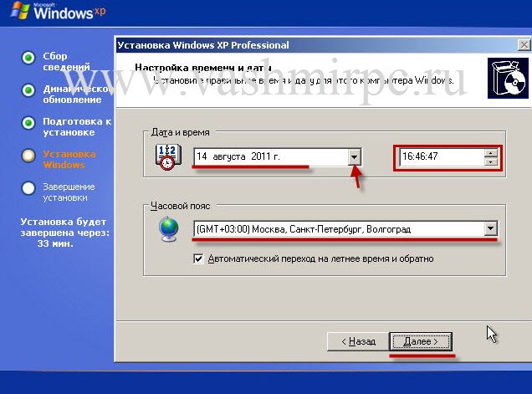Click the 'Установка Windows' current step indicator
Image resolution: width=532 pixels, height=394 pixels.
coord(28,156)
